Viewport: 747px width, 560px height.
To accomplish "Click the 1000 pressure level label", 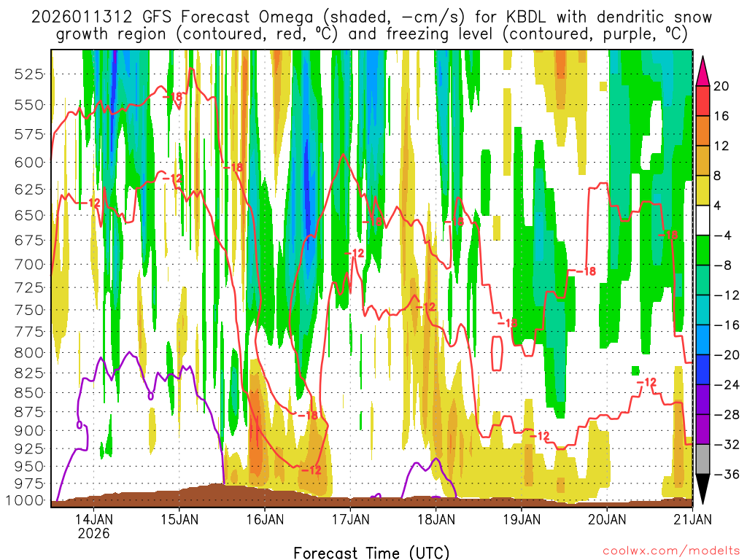I will click(24, 500).
